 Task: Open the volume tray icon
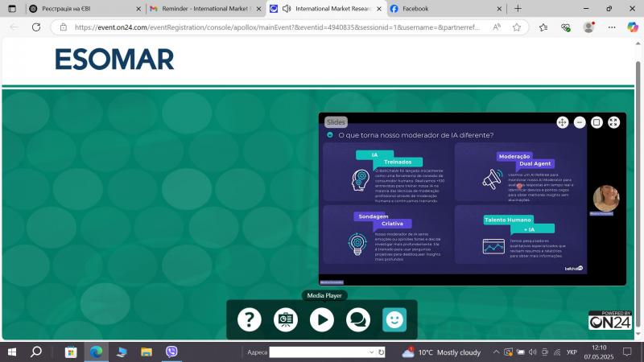tap(533, 352)
